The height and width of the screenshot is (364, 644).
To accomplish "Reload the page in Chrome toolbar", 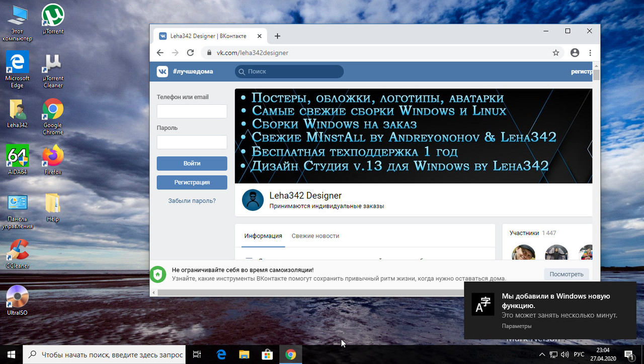I will [x=190, y=52].
